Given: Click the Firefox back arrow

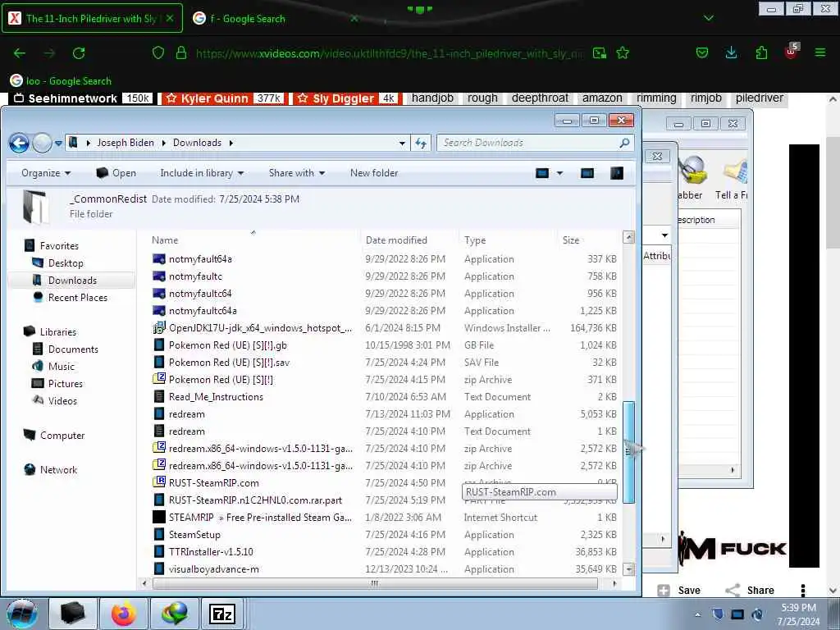Looking at the screenshot, I should (20, 53).
